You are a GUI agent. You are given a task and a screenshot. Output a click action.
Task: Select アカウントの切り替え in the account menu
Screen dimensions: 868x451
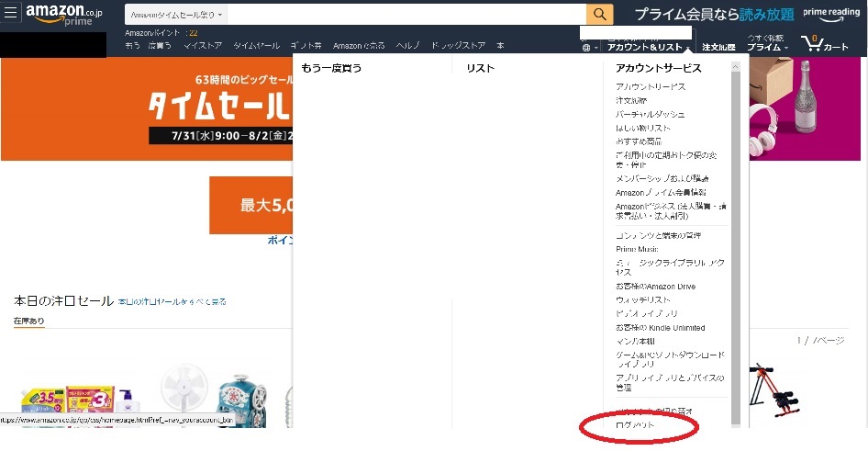point(654,412)
